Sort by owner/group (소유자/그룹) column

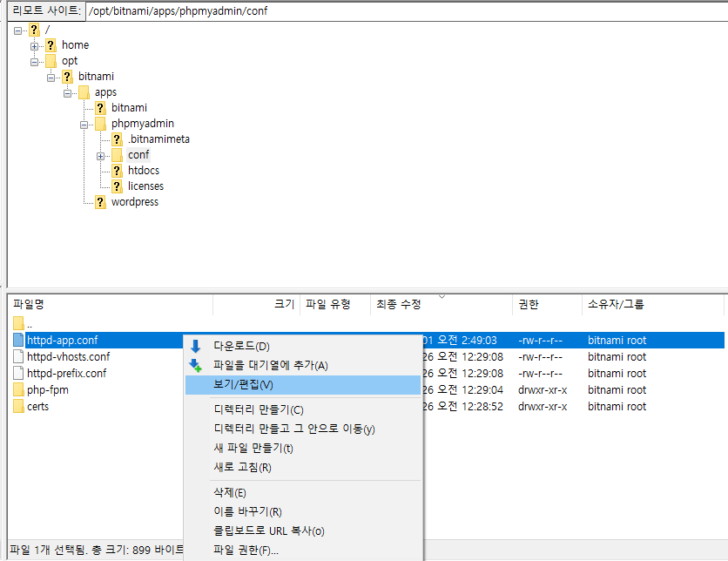point(653,304)
